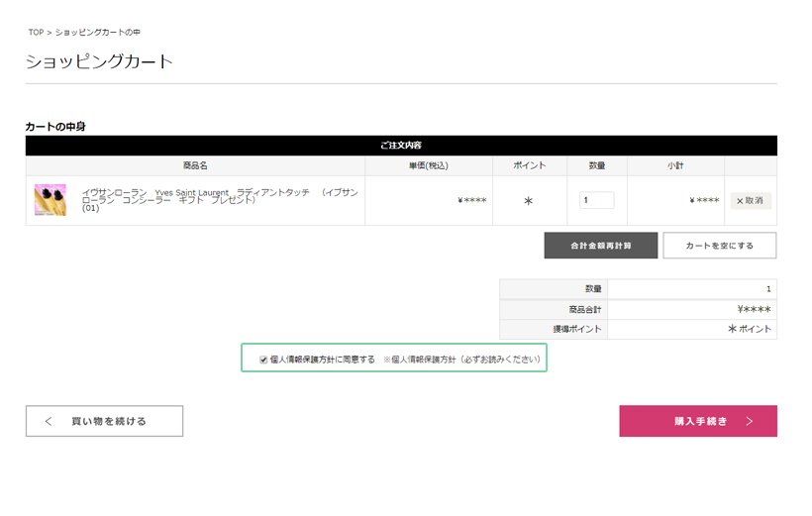The image size is (812, 516).
Task: Click the × 取消 button in the cart row
Action: [750, 201]
